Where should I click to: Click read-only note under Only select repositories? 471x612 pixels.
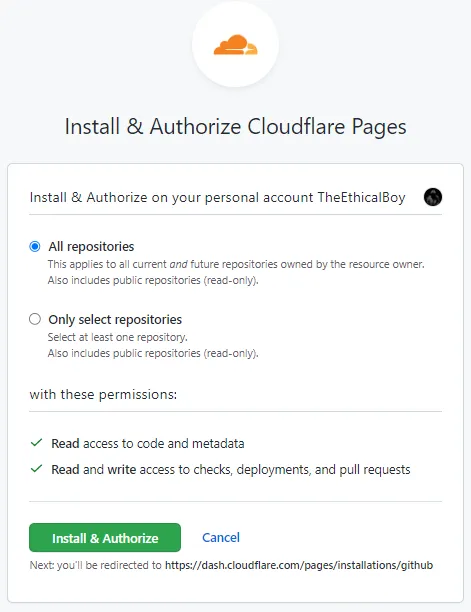point(153,353)
